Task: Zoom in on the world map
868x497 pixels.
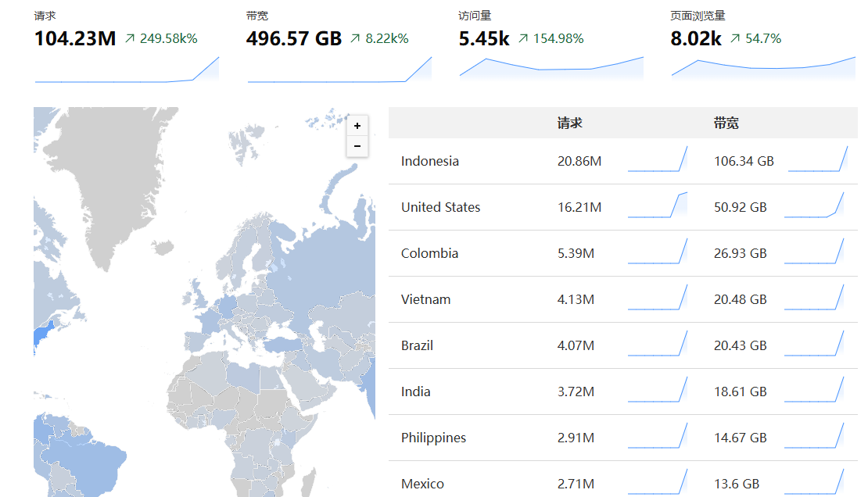Action: click(x=357, y=126)
